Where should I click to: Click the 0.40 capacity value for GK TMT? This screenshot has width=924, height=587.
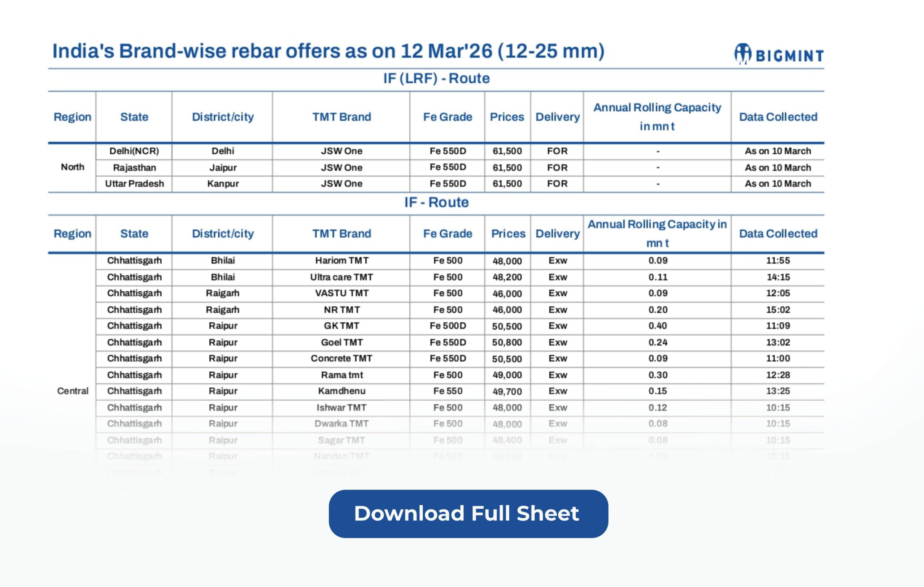[x=657, y=326]
